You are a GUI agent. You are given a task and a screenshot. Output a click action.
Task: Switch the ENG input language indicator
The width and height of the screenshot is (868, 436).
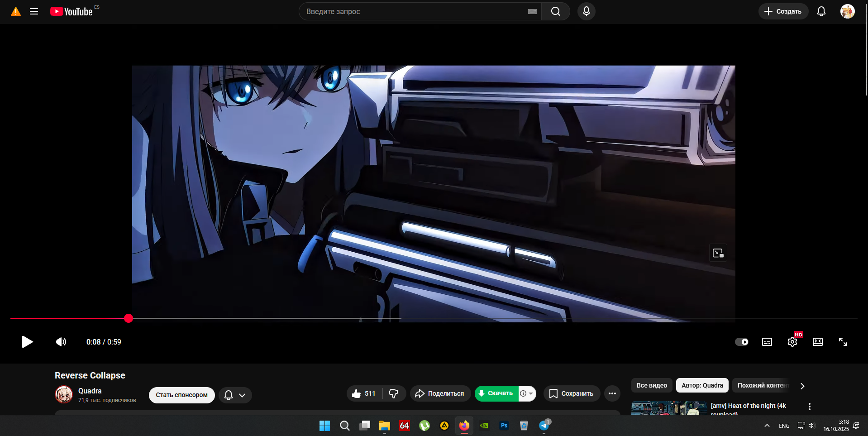784,426
